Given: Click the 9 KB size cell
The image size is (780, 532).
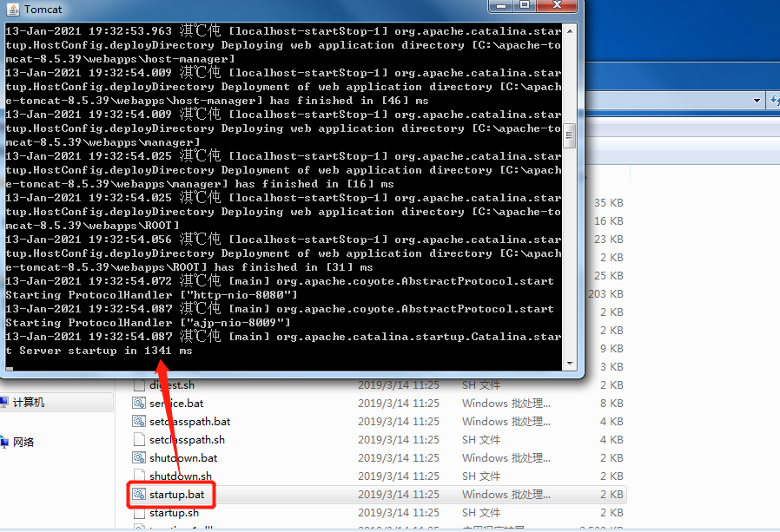Looking at the screenshot, I should (x=611, y=349).
